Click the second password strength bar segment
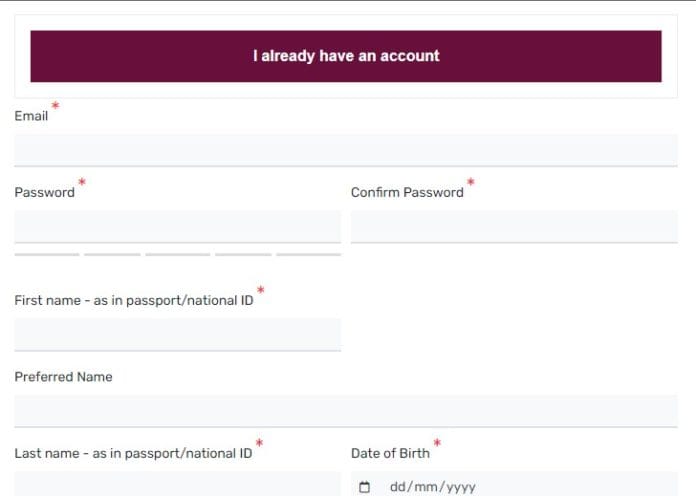 tap(112, 255)
